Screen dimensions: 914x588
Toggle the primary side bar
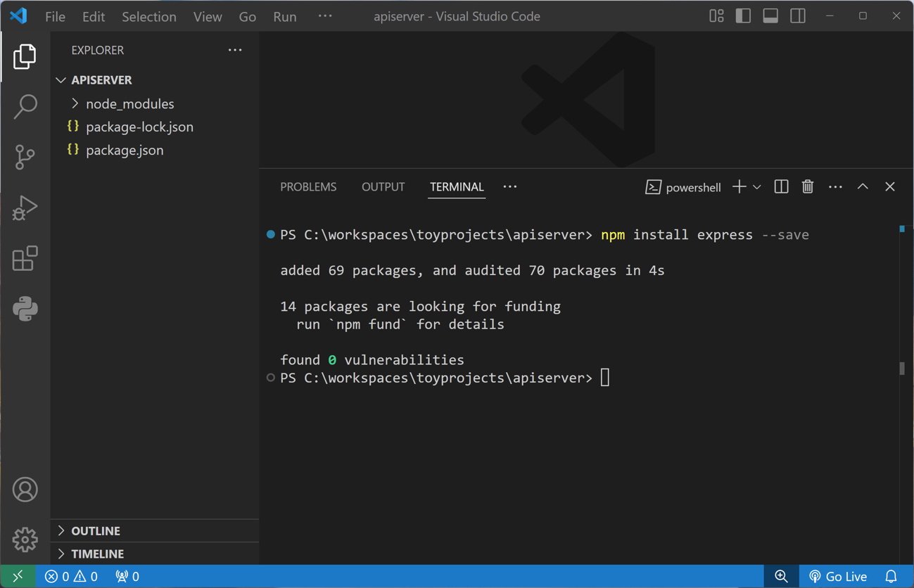743,15
